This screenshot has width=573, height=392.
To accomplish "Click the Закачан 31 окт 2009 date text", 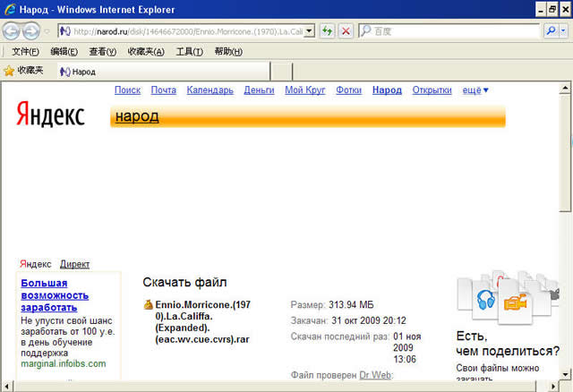I will pos(369,320).
